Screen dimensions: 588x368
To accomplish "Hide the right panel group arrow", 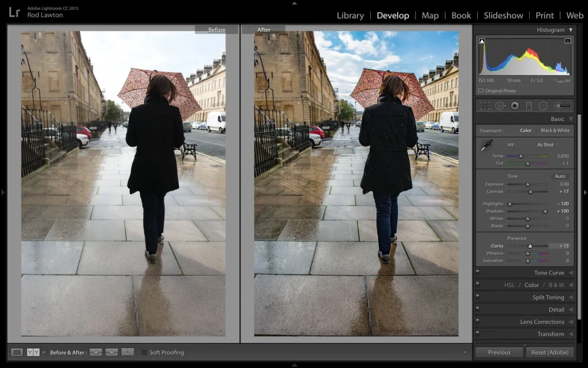I will coord(585,192).
